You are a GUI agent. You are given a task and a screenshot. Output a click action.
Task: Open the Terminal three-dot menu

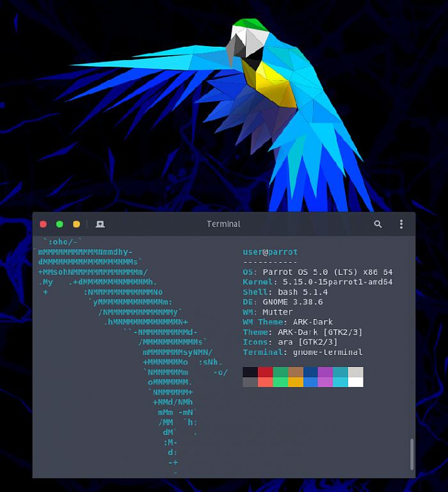pyautogui.click(x=401, y=224)
